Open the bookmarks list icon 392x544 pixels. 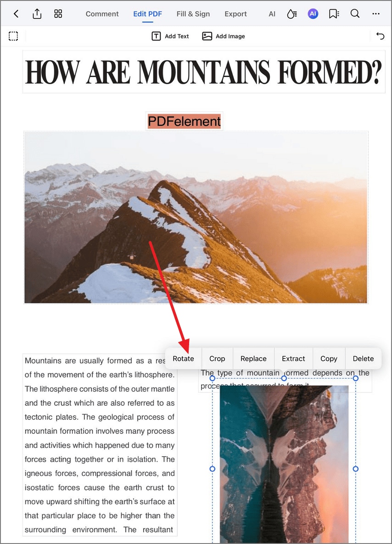[334, 14]
